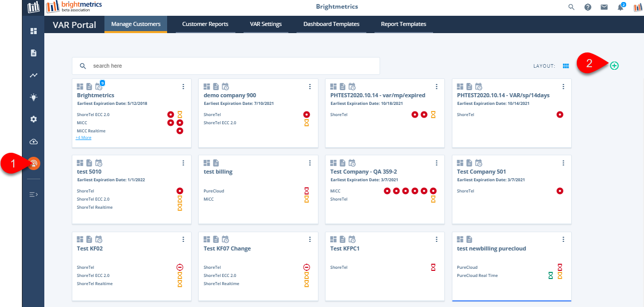Collapse the left navigation sidebar
The height and width of the screenshot is (307, 644).
[33, 194]
